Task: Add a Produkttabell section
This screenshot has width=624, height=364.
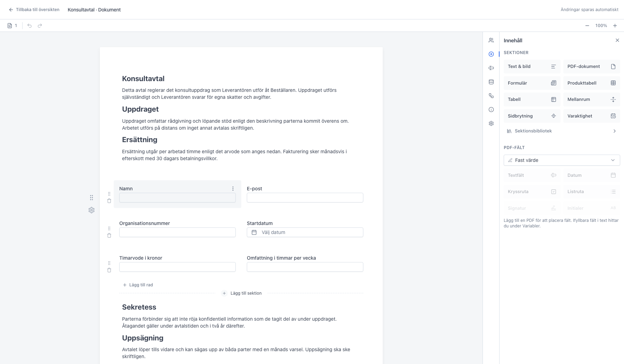Action: click(x=591, y=83)
